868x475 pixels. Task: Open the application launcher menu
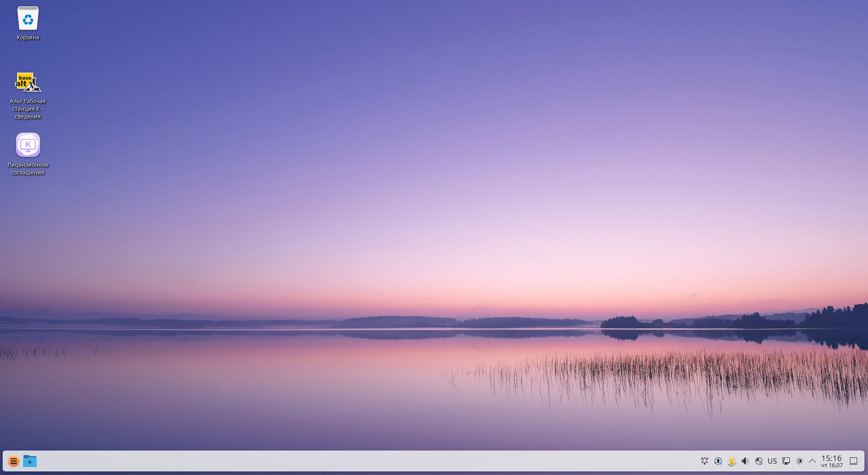pos(14,461)
